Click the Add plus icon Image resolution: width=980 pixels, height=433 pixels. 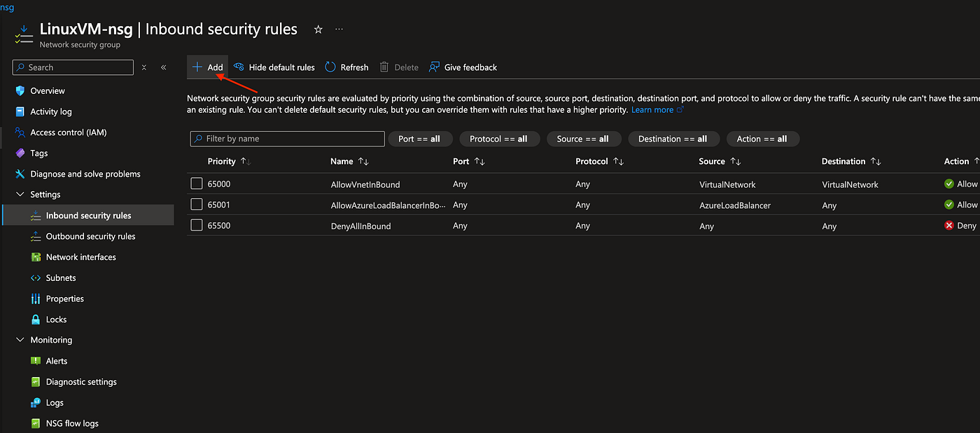tap(198, 67)
